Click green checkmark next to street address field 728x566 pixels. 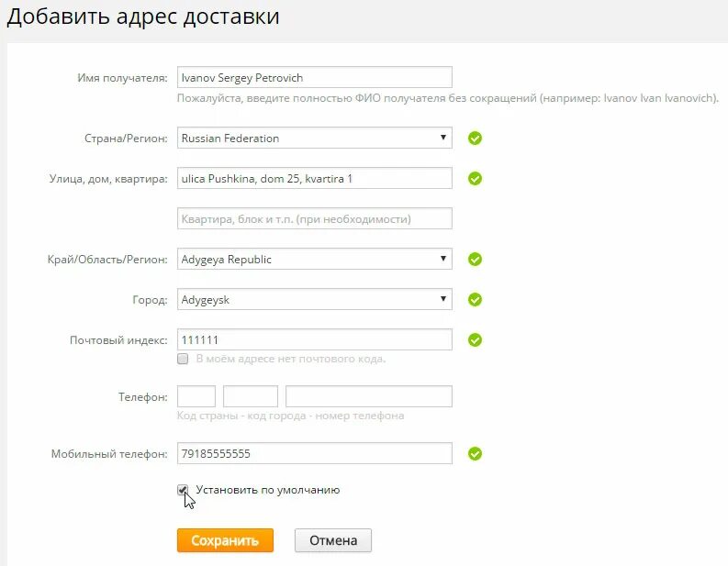click(475, 179)
